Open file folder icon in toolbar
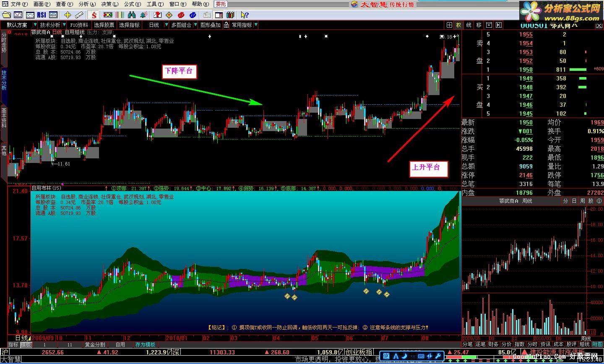 click(x=7, y=15)
